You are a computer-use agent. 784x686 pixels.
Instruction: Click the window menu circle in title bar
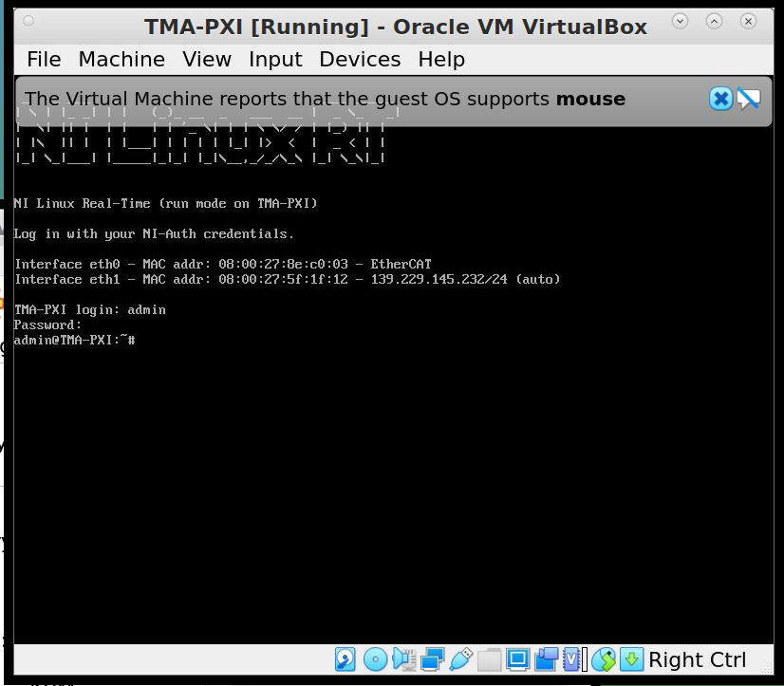[x=28, y=21]
